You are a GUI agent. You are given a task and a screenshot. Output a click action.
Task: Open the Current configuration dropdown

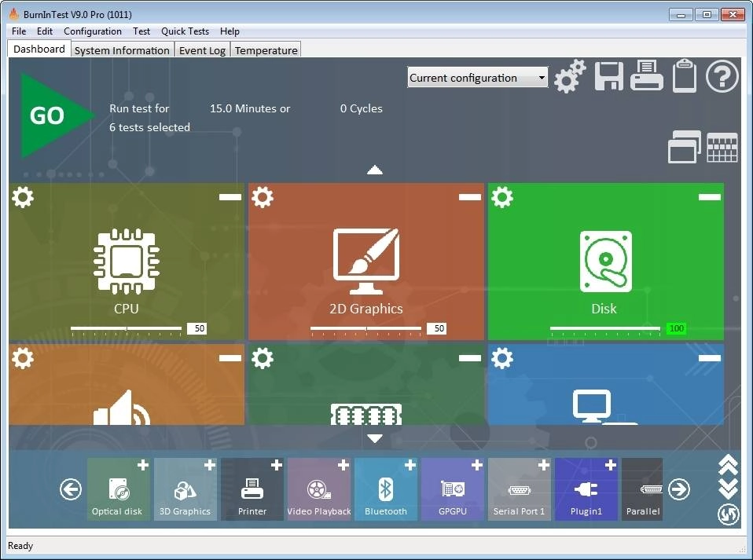[477, 78]
